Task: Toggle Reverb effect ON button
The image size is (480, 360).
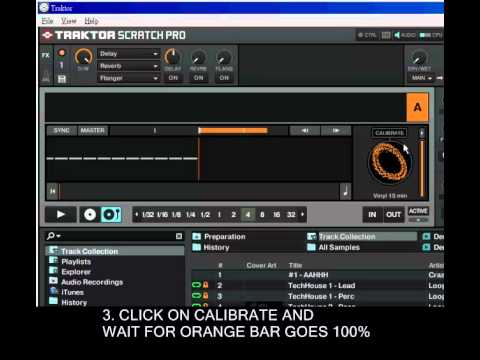Action: click(x=198, y=78)
